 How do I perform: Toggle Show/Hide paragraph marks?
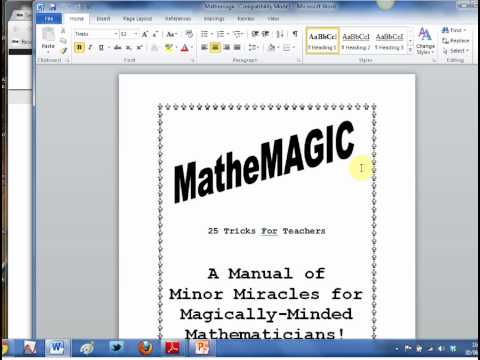(295, 34)
